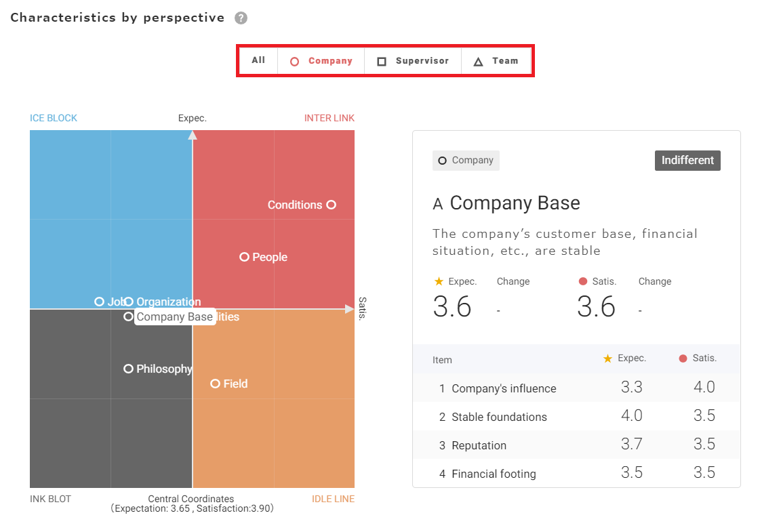Click the Job data point circle
This screenshot has width=760, height=532.
point(99,302)
